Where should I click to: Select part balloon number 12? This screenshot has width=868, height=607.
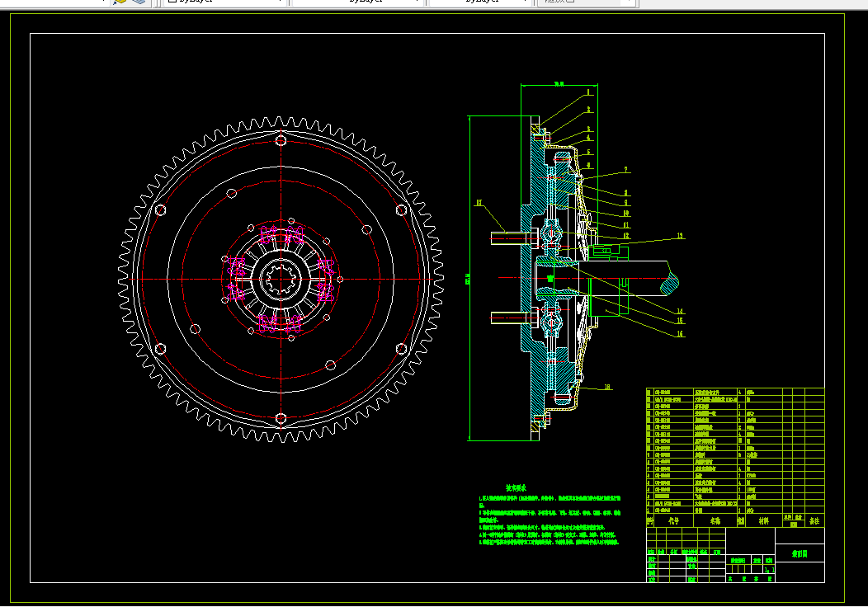pos(626,236)
